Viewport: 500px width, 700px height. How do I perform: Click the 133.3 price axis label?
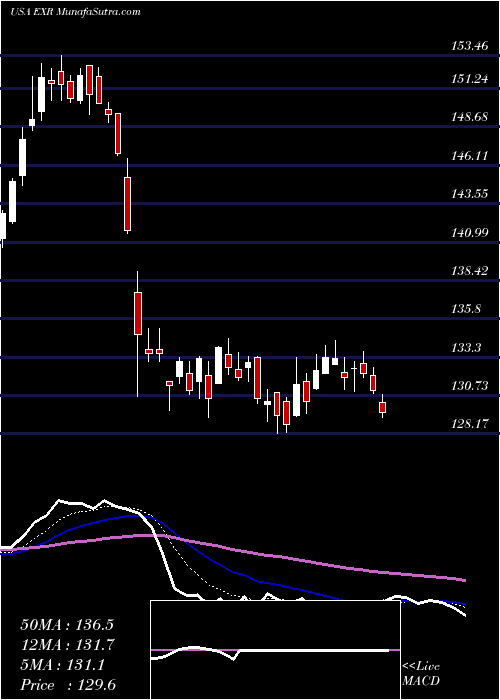tap(466, 347)
